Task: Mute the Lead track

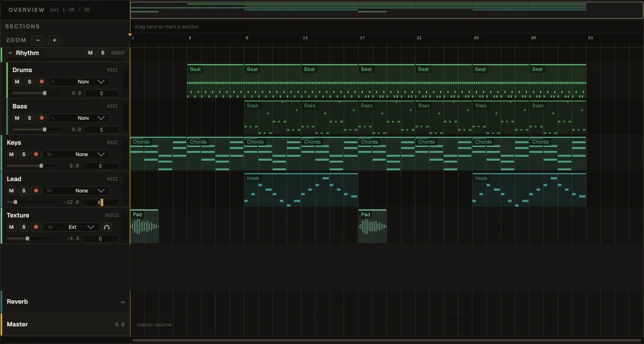Action: [x=11, y=191]
